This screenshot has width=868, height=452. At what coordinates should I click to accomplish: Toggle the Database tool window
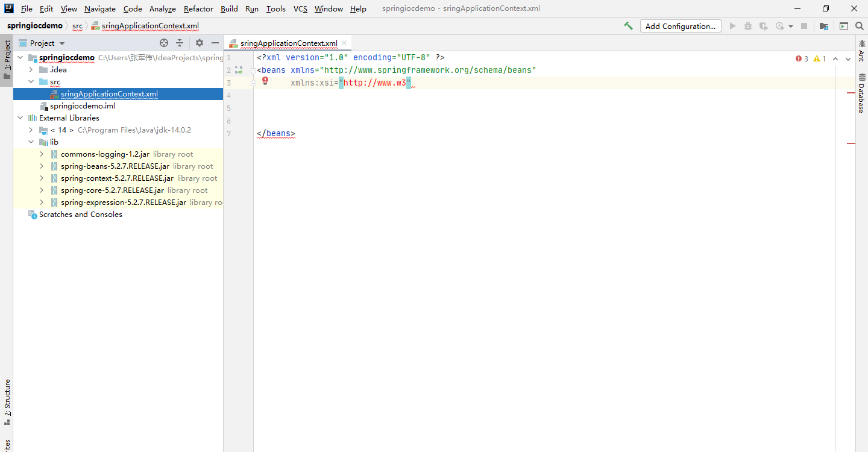(x=861, y=93)
